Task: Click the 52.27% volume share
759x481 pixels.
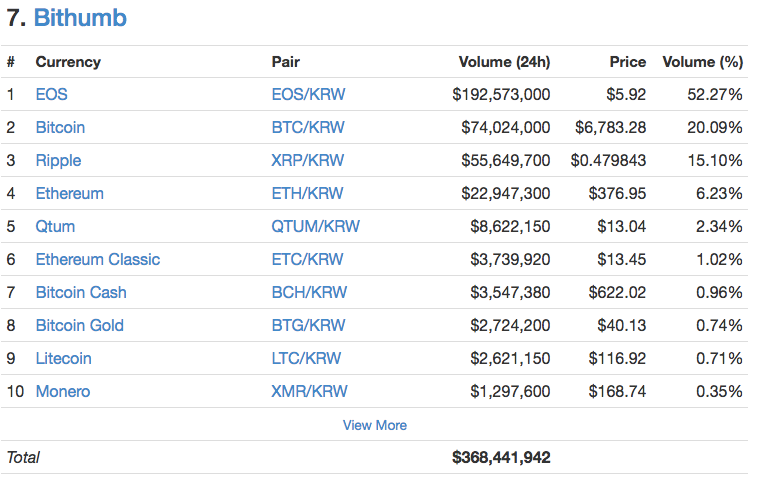Action: coord(715,94)
